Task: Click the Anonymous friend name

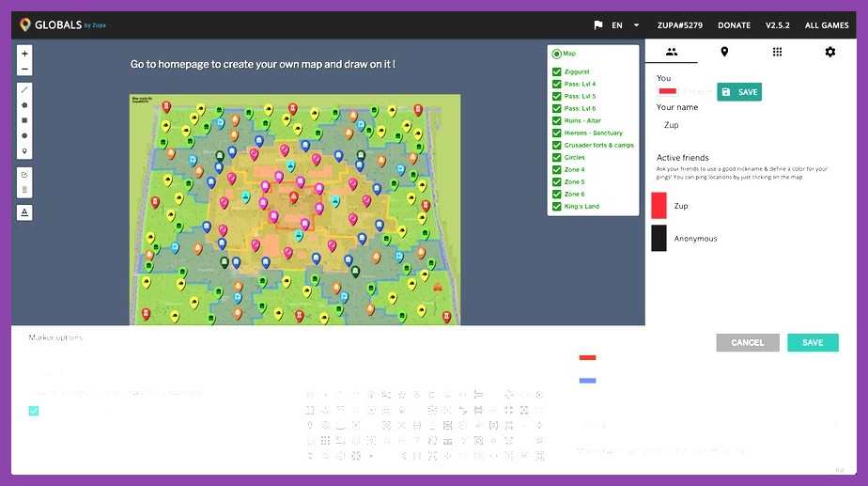Action: 695,239
